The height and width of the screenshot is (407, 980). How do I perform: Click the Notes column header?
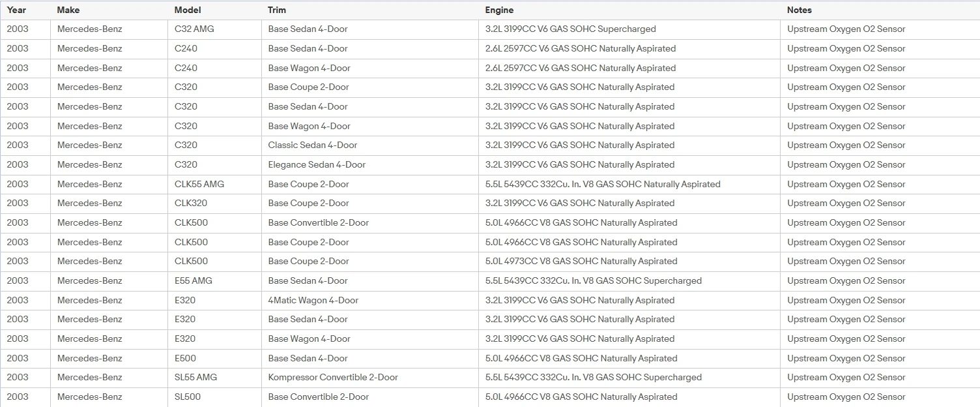pyautogui.click(x=880, y=10)
